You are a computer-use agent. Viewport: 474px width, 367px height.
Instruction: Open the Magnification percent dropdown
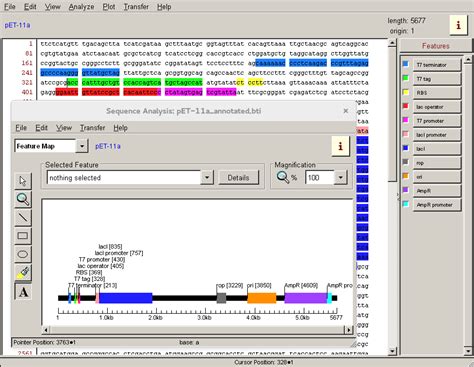pos(340,178)
